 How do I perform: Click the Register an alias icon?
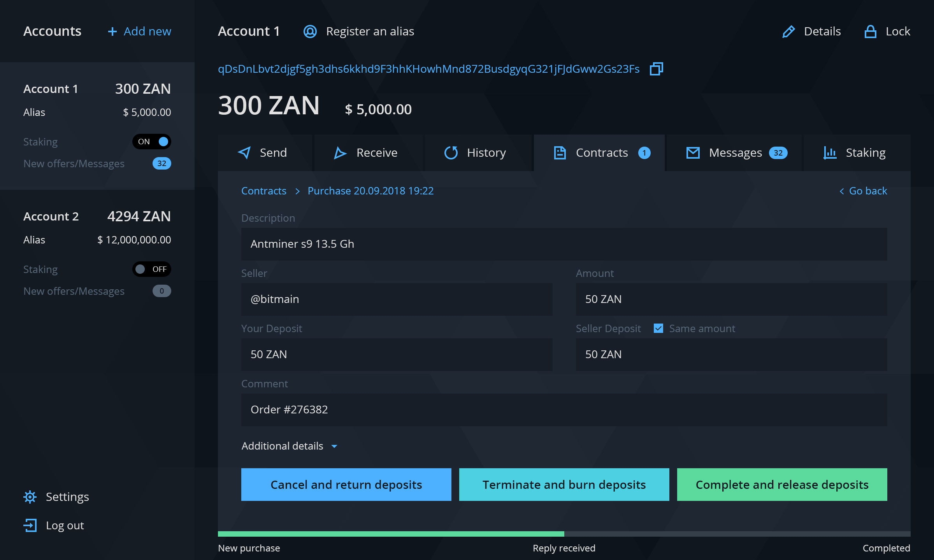click(x=310, y=31)
